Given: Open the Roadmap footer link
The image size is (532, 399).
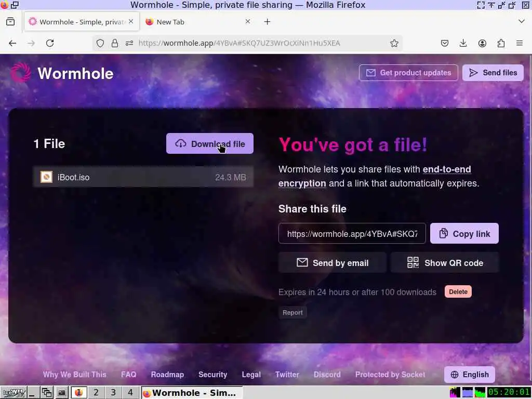Looking at the screenshot, I should (x=167, y=374).
